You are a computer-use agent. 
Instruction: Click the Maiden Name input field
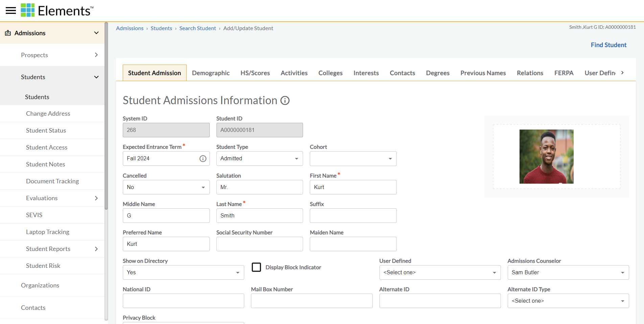click(x=353, y=244)
